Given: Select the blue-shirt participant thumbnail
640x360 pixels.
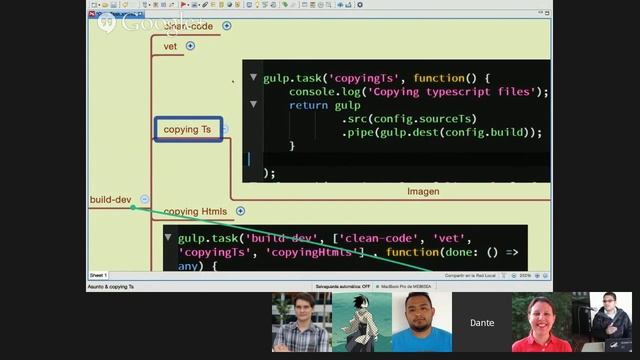Looking at the screenshot, I should pyautogui.click(x=422, y=322).
